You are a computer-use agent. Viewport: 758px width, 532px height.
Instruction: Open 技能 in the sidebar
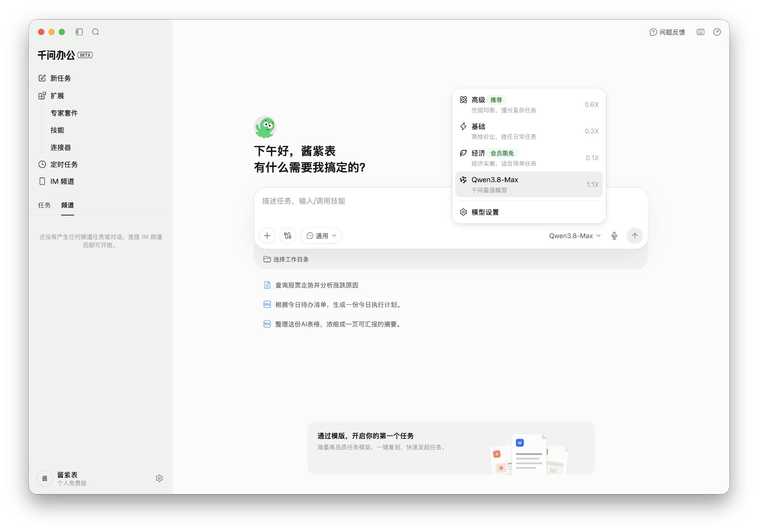57,130
